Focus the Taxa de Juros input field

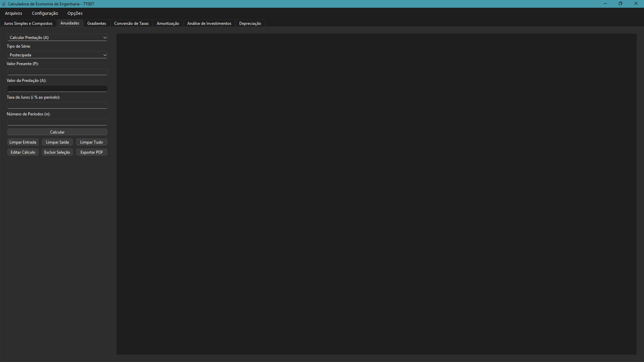click(57, 105)
